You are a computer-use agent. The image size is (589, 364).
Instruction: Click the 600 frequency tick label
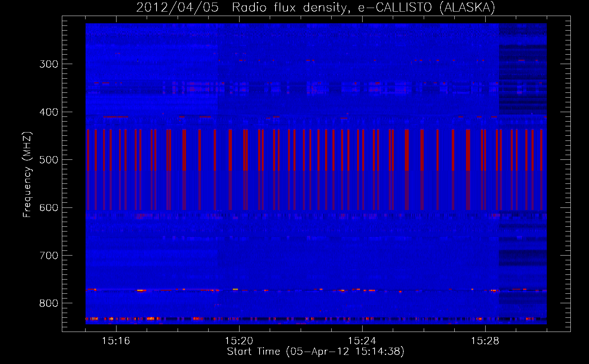point(49,208)
